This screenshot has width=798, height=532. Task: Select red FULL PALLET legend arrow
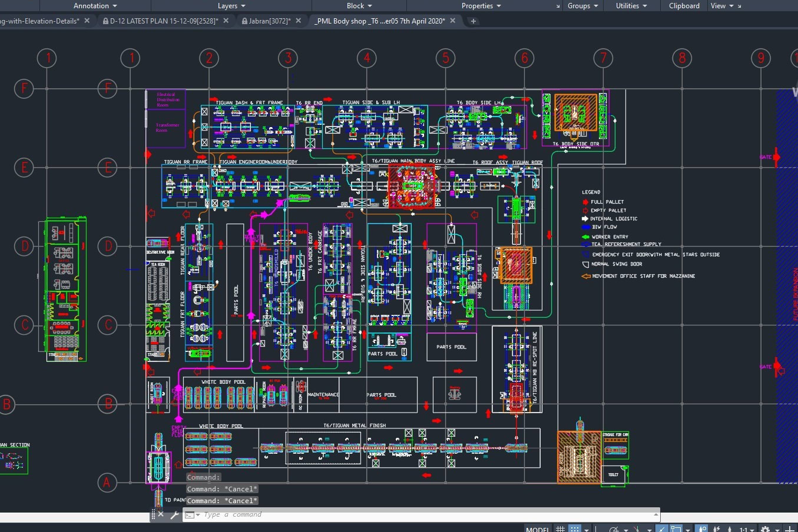click(x=585, y=202)
